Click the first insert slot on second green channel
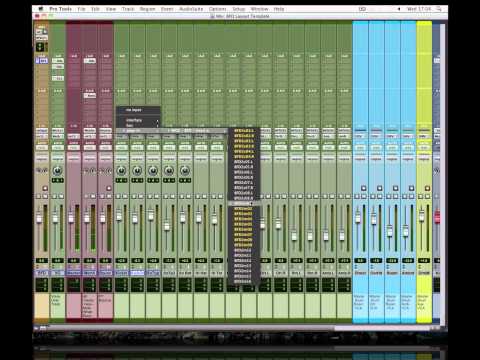This screenshot has height=360, width=480. (x=58, y=61)
